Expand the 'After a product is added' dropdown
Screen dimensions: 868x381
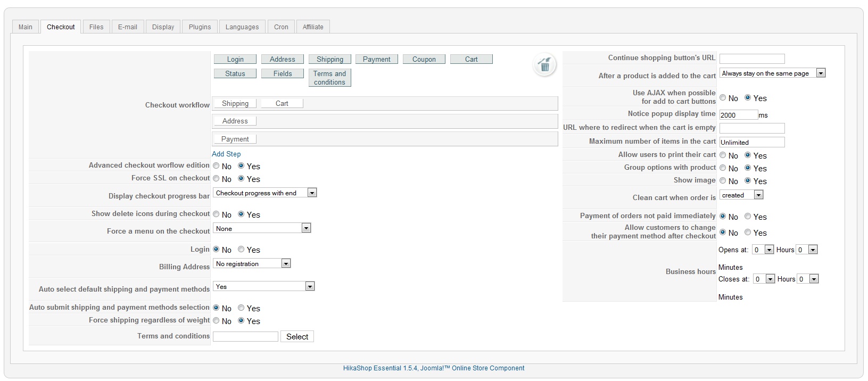(772, 73)
